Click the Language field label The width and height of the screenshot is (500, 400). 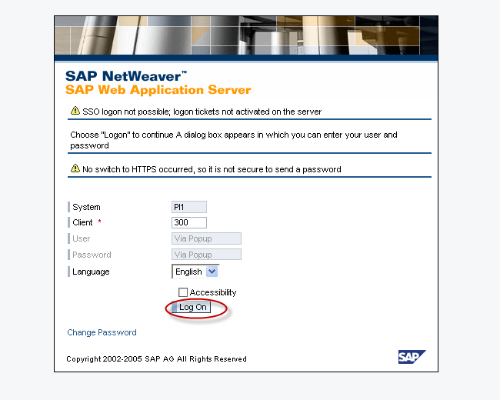point(91,272)
